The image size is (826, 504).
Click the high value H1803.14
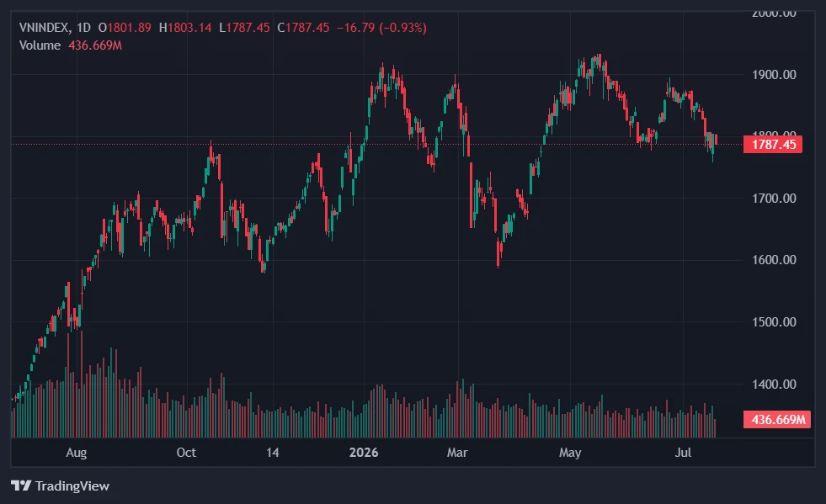[x=185, y=28]
